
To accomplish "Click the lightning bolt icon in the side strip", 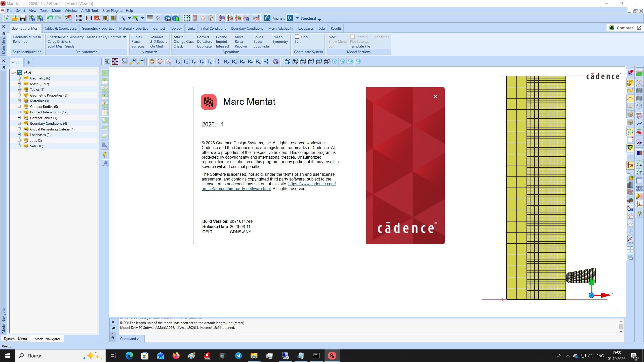I will [105, 155].
